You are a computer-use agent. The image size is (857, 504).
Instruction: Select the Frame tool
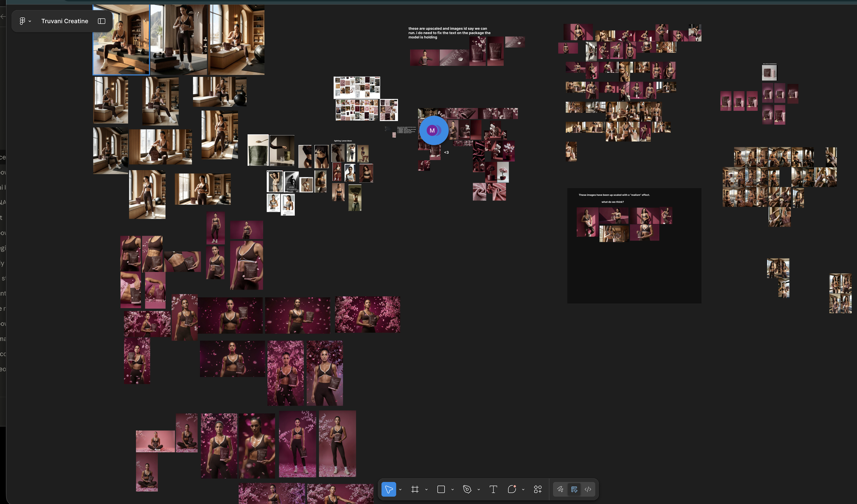pos(415,489)
